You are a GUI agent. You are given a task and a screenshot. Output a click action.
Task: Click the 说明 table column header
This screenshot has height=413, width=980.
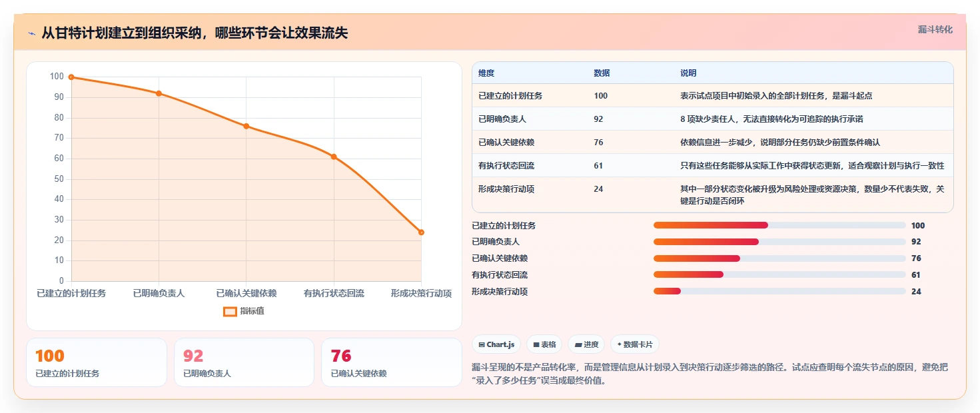pyautogui.click(x=688, y=73)
